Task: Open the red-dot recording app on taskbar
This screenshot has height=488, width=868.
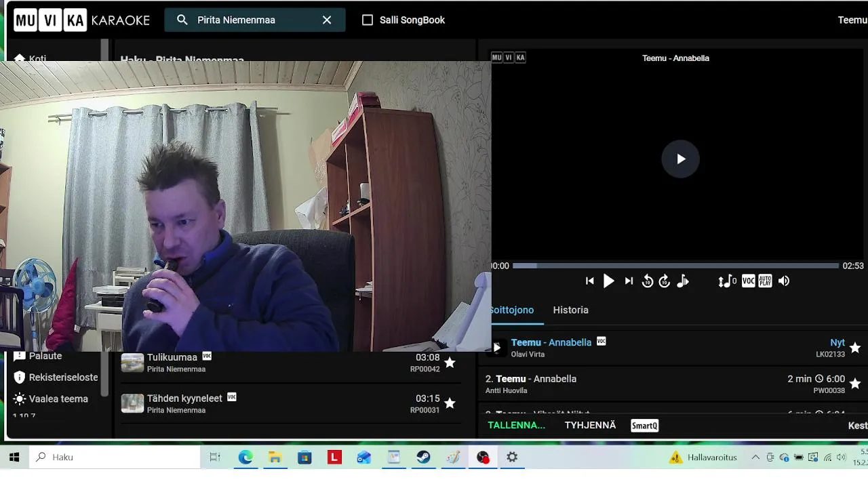Action: (x=483, y=457)
